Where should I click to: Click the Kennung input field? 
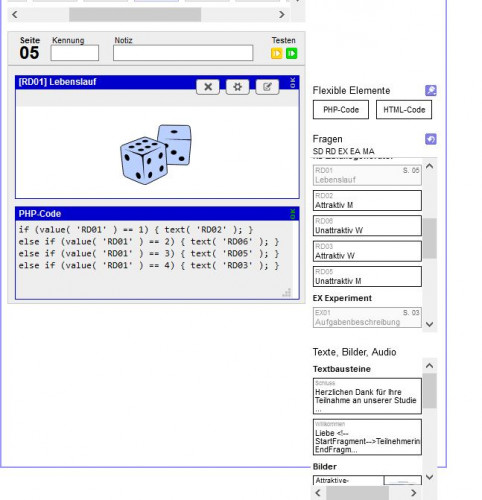[x=75, y=53]
